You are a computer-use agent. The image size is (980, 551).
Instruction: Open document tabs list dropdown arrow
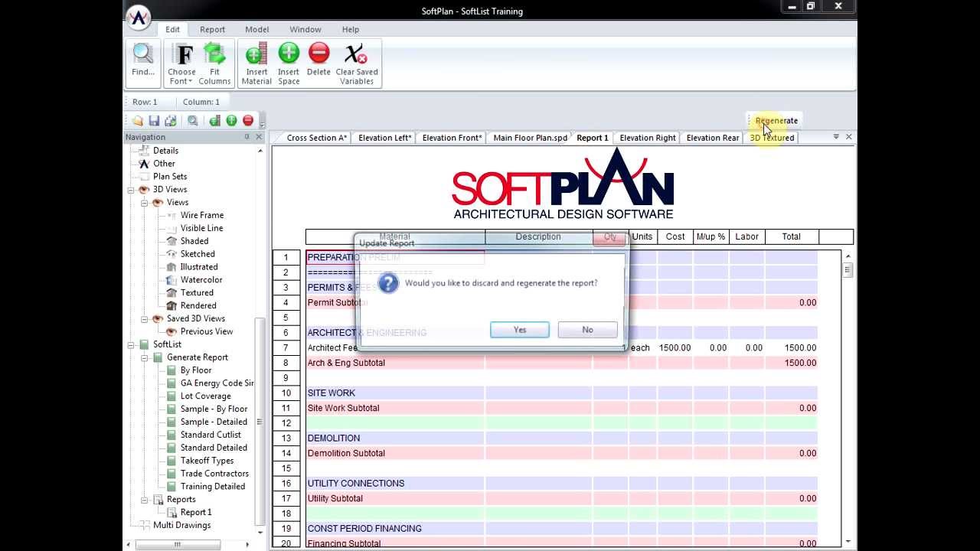pos(836,137)
